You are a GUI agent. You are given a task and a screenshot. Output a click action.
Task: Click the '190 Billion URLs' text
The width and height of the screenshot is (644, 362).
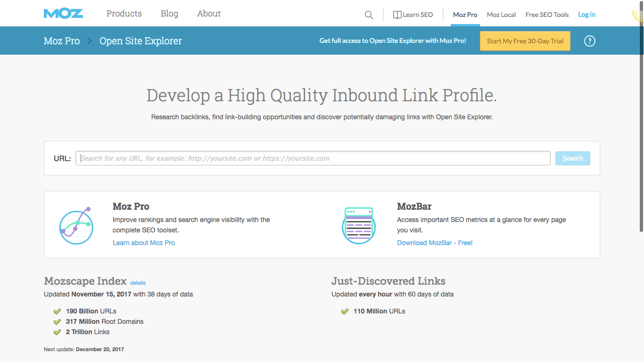[91, 311]
